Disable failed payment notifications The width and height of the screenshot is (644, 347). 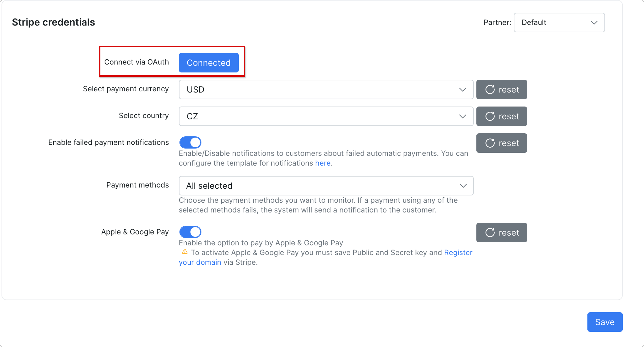tap(190, 142)
